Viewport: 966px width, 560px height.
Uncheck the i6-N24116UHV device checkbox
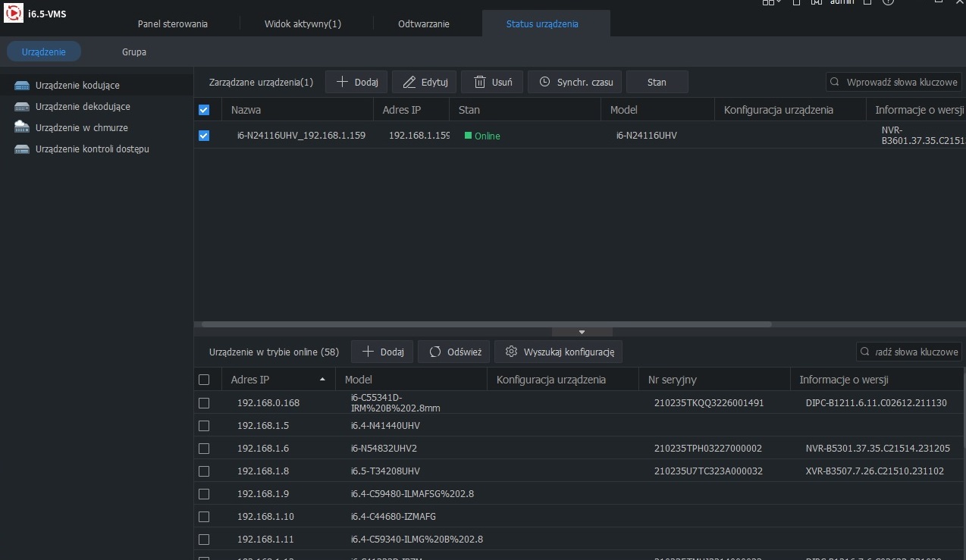pos(204,136)
